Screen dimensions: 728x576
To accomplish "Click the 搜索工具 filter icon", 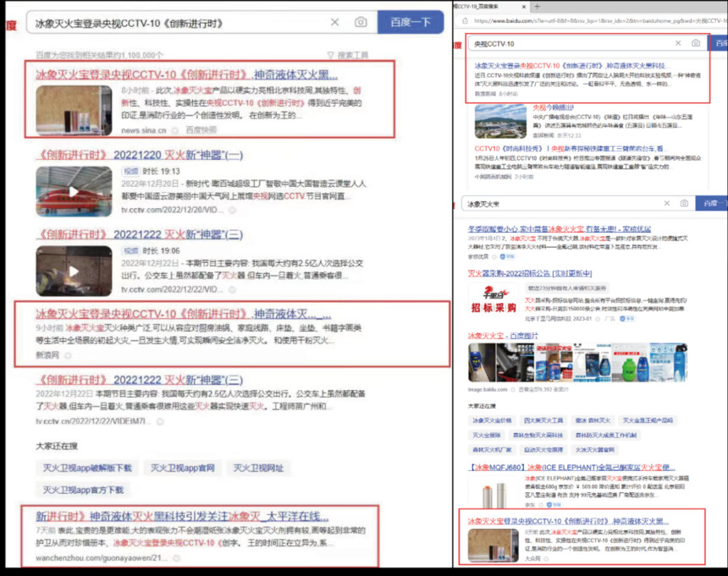I will [331, 55].
